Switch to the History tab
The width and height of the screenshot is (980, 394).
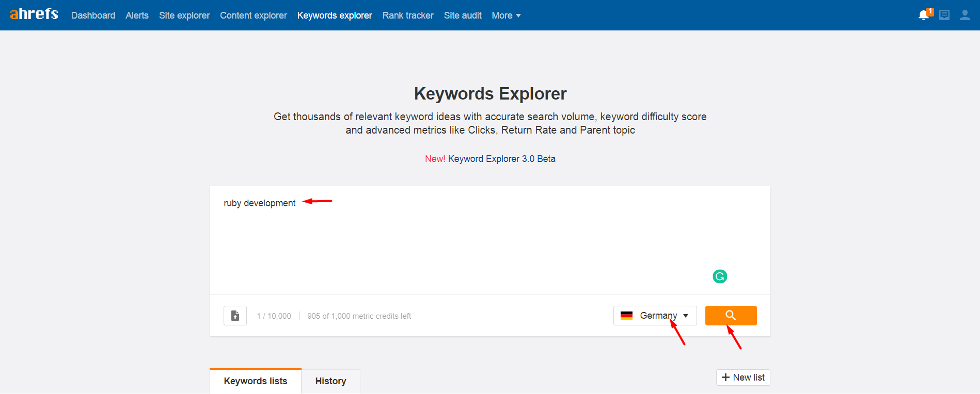pos(330,381)
